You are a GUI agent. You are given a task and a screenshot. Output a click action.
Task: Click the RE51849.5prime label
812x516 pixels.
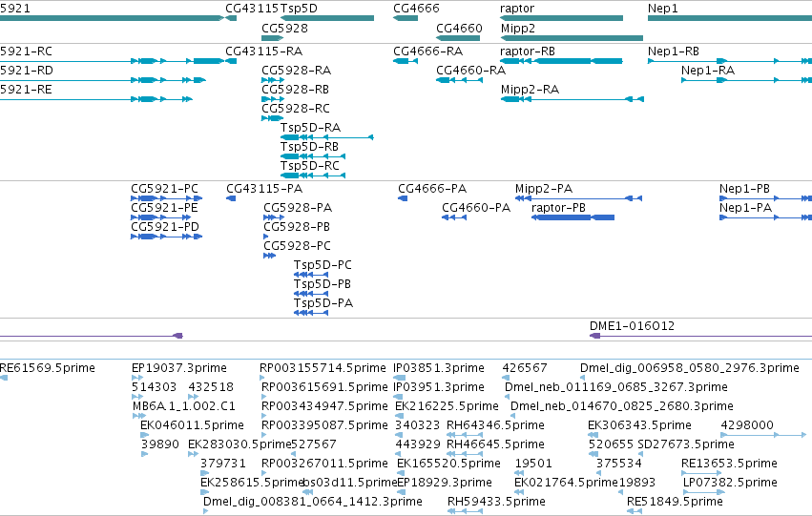pyautogui.click(x=675, y=502)
